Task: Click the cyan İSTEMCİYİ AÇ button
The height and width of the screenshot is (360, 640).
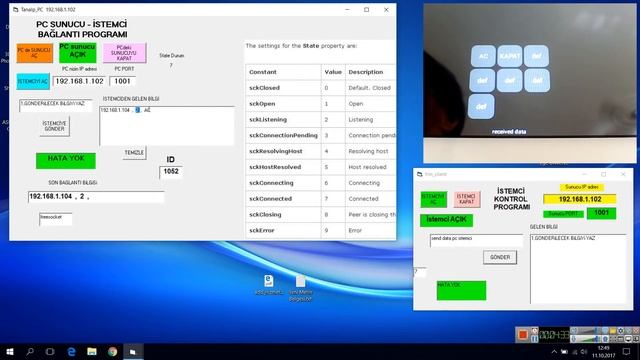Action: coord(33,81)
